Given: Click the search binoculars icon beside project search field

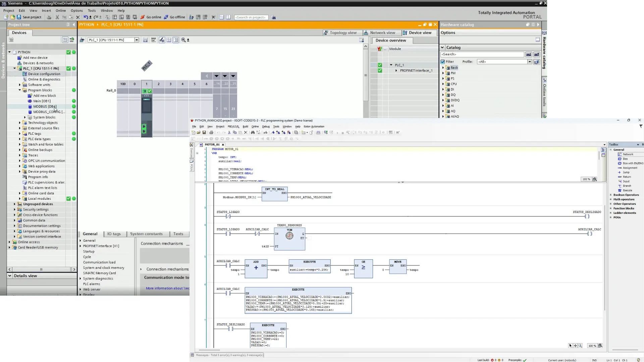Looking at the screenshot, I should pyautogui.click(x=274, y=17).
